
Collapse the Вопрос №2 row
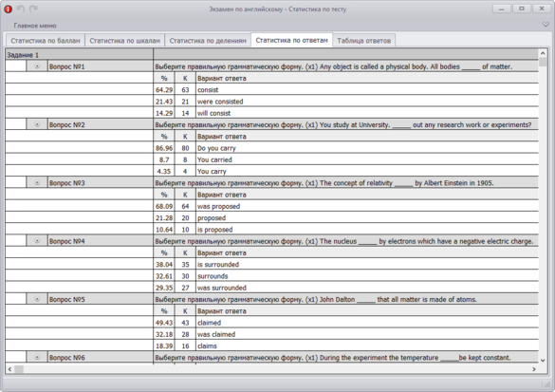[37, 124]
